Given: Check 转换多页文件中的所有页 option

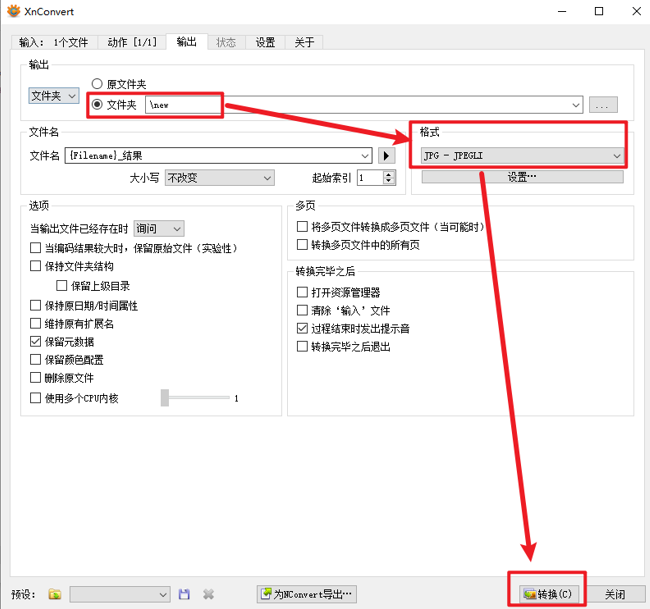Looking at the screenshot, I should [302, 245].
